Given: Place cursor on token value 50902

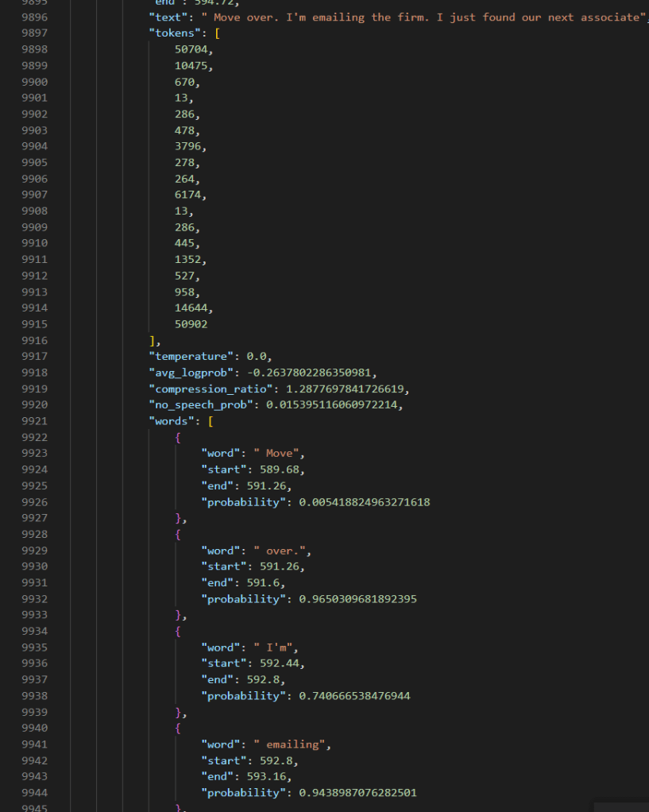Looking at the screenshot, I should point(191,324).
